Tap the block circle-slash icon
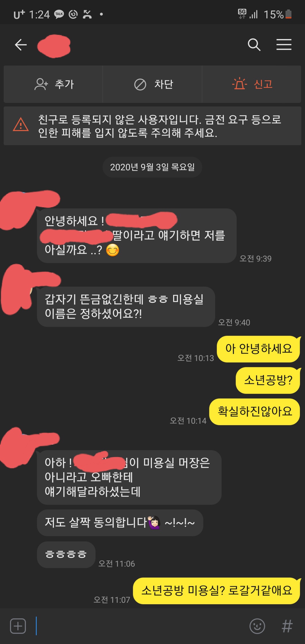 [x=140, y=84]
